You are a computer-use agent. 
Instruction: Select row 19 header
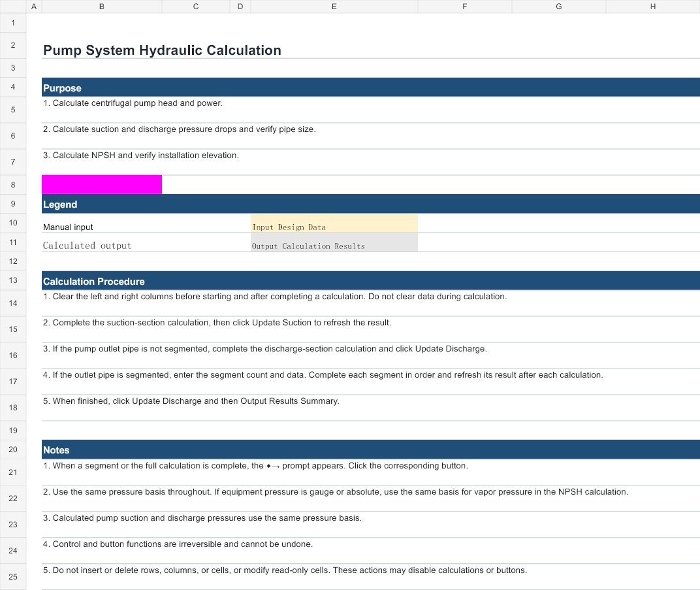point(13,430)
